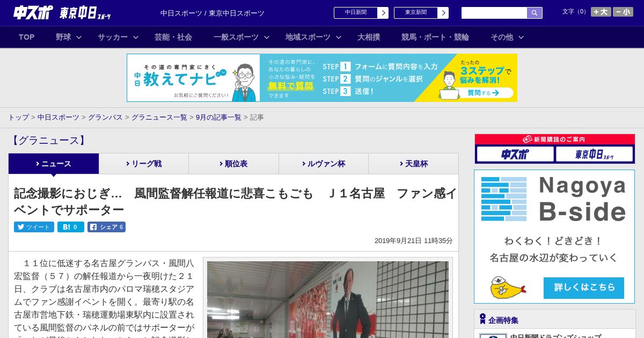Screen dimensions: 644x338
Task: Go to グランパス breadcrumb link
Action: 105,117
